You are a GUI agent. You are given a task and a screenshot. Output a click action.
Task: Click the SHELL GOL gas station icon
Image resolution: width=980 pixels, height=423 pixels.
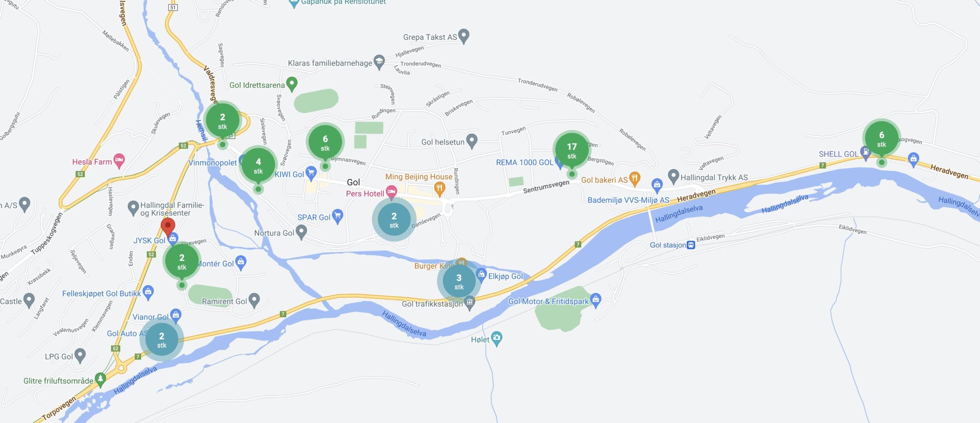point(865,153)
